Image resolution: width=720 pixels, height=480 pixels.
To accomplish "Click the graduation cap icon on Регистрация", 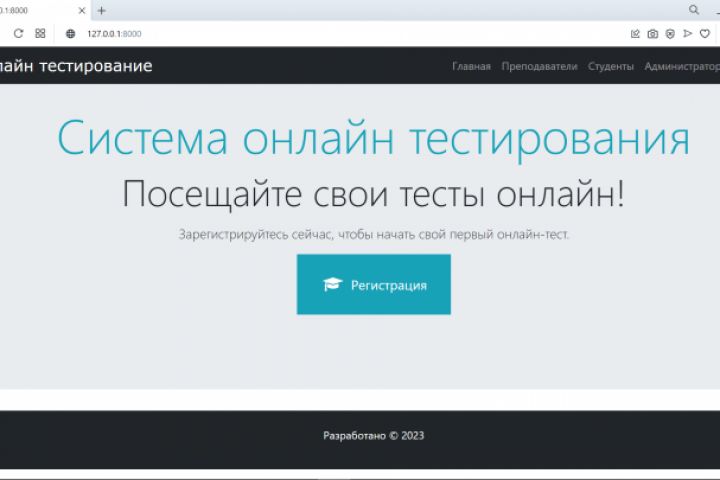I will [x=332, y=284].
